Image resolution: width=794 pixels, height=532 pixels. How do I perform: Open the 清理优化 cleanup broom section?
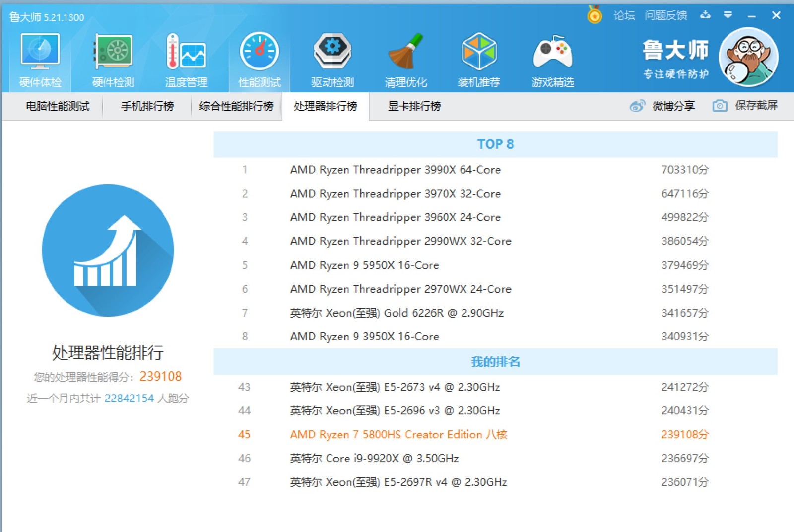click(405, 61)
